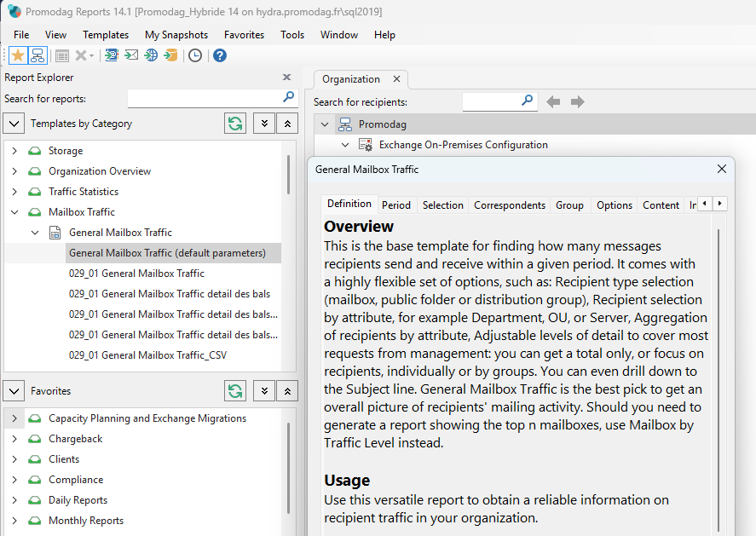This screenshot has height=536, width=756.
Task: Refresh the Templates by Category list
Action: point(234,124)
